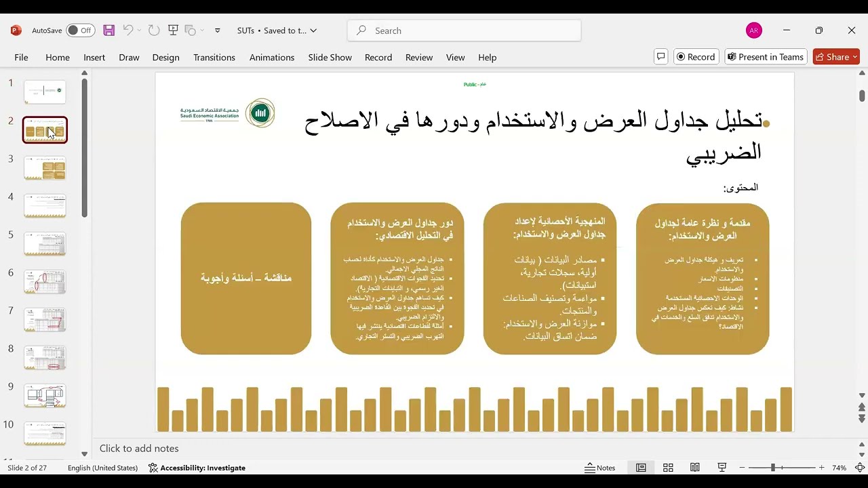
Task: Click the zoom slider track
Action: [783, 468]
